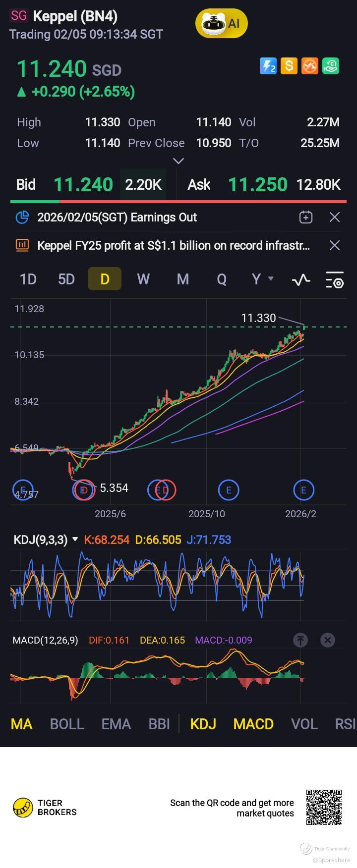Toggle the VOL sub-indicator
Viewport: 357px width, 868px height.
pos(304,724)
